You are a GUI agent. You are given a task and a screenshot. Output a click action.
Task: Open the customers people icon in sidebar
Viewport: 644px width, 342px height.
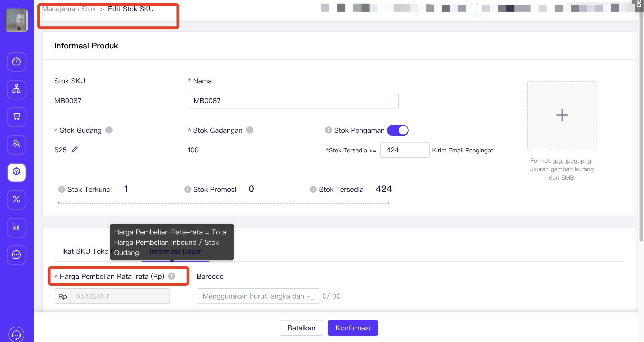(x=17, y=144)
